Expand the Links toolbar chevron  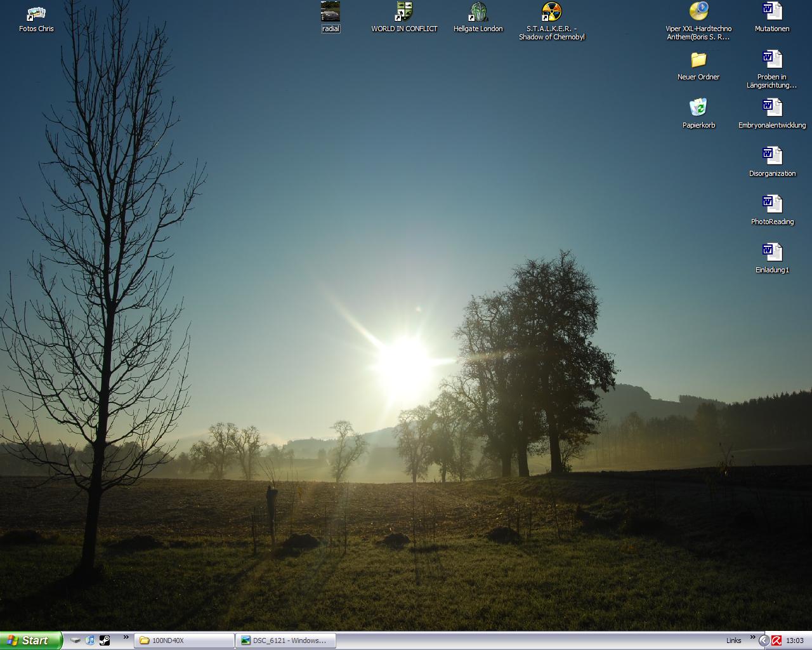pyautogui.click(x=753, y=637)
